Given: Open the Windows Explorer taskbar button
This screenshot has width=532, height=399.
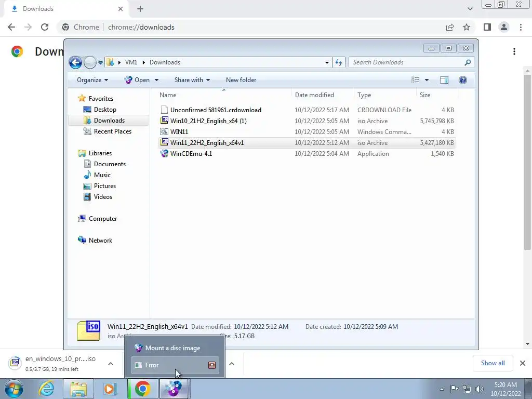Looking at the screenshot, I should (x=78, y=389).
